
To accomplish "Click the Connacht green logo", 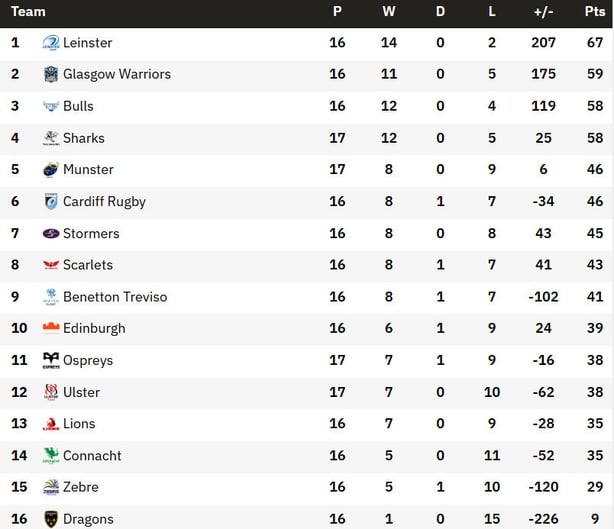I will click(51, 455).
